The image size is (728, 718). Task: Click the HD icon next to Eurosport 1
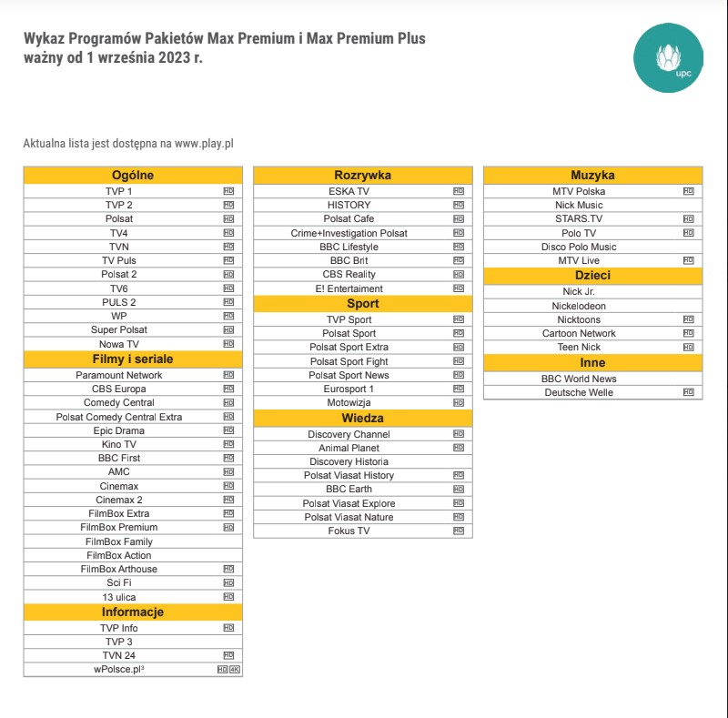(459, 389)
